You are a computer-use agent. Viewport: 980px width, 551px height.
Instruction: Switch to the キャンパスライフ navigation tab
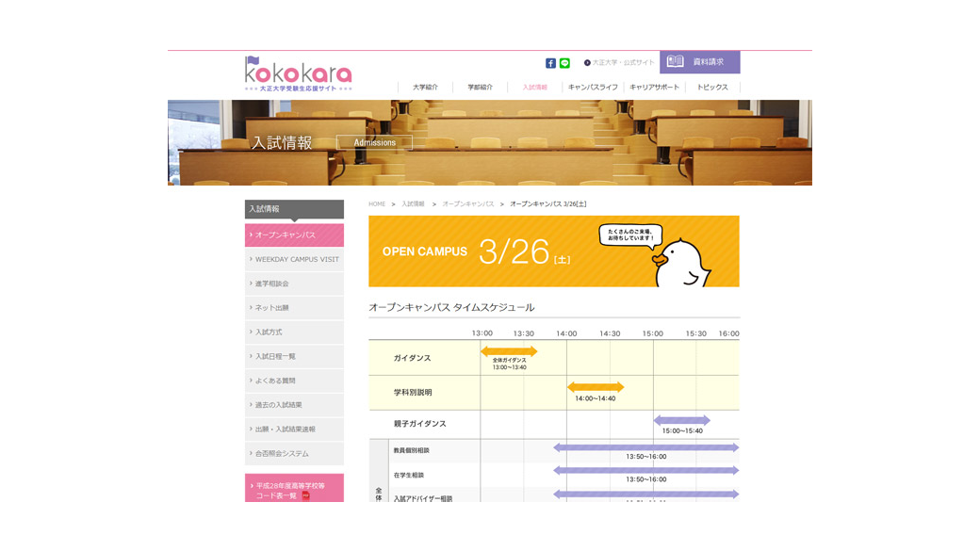pyautogui.click(x=593, y=85)
